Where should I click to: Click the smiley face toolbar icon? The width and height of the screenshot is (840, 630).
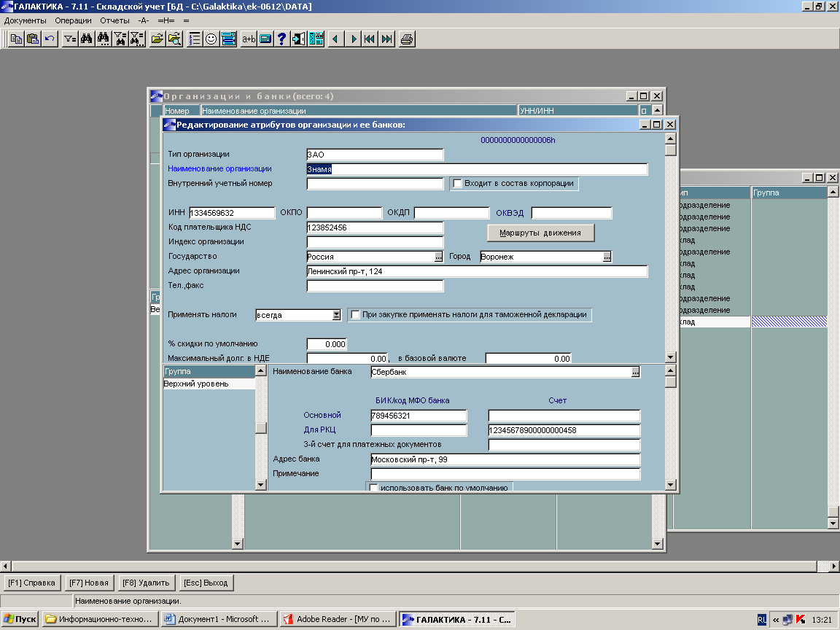pos(211,39)
